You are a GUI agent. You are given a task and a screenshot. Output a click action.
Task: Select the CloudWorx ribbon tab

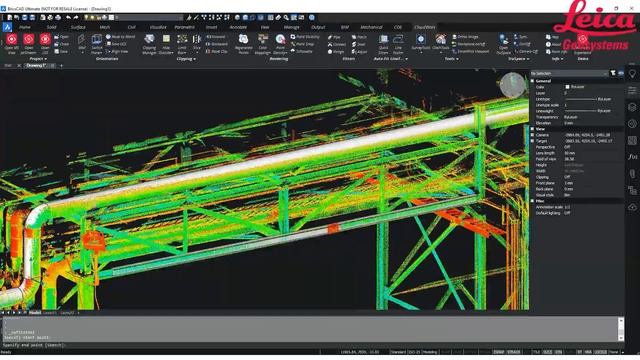[x=425, y=27]
